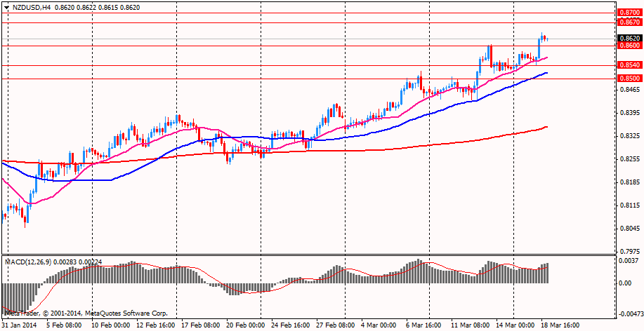This screenshot has height=331, width=644.
Task: Select the 0.8540 red price label
Action: tap(628, 65)
